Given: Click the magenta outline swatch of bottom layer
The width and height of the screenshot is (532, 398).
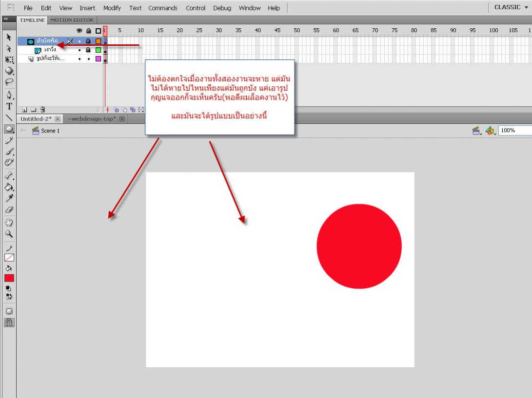Looking at the screenshot, I should click(98, 58).
